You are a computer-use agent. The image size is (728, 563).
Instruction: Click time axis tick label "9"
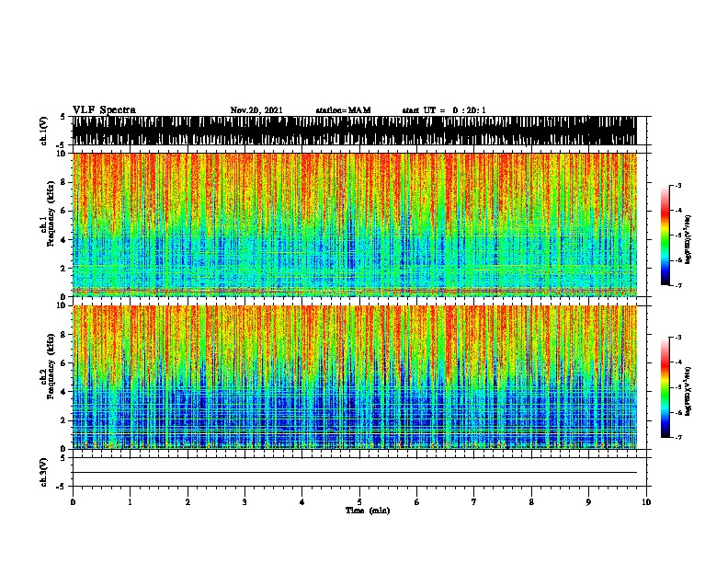588,502
